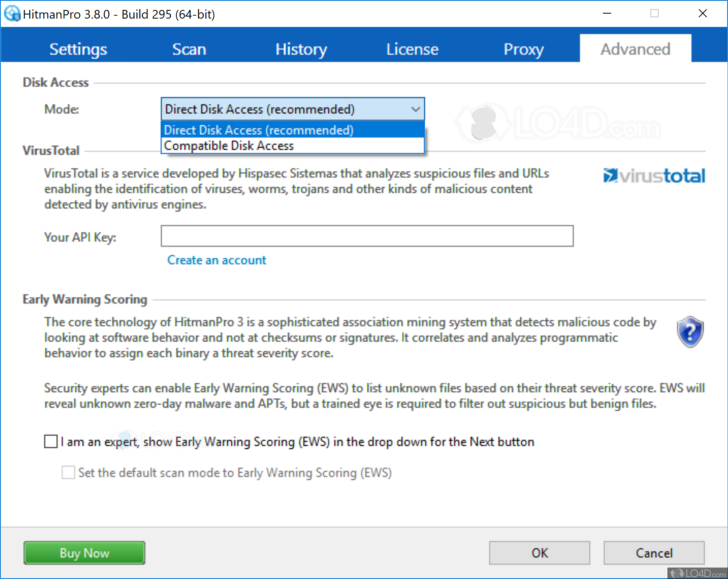Select 'Compatible Disk Access' from the list
This screenshot has width=728, height=579.
click(x=229, y=146)
